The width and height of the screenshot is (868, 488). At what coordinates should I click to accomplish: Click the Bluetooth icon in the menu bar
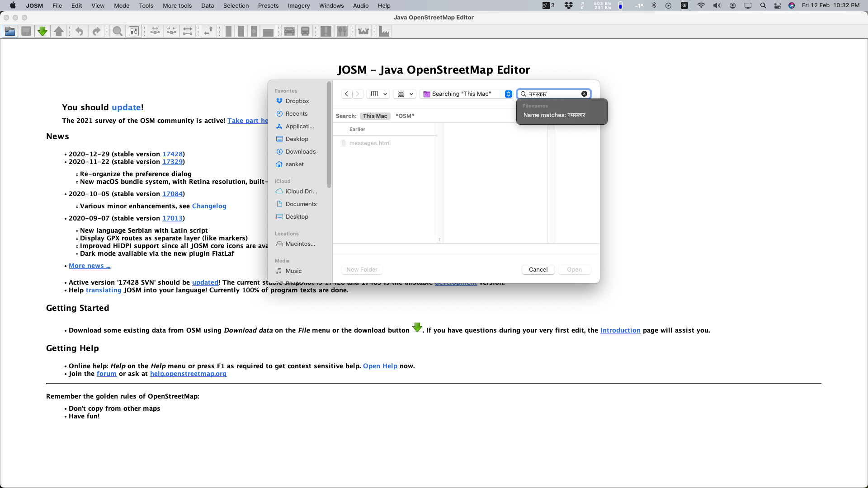pos(654,5)
